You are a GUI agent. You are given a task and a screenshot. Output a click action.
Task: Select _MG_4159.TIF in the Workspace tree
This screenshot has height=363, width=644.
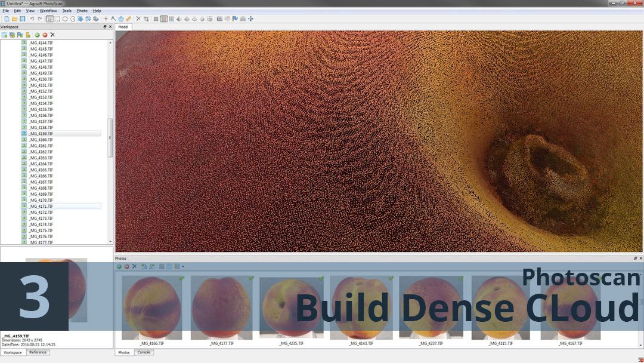[x=41, y=134]
